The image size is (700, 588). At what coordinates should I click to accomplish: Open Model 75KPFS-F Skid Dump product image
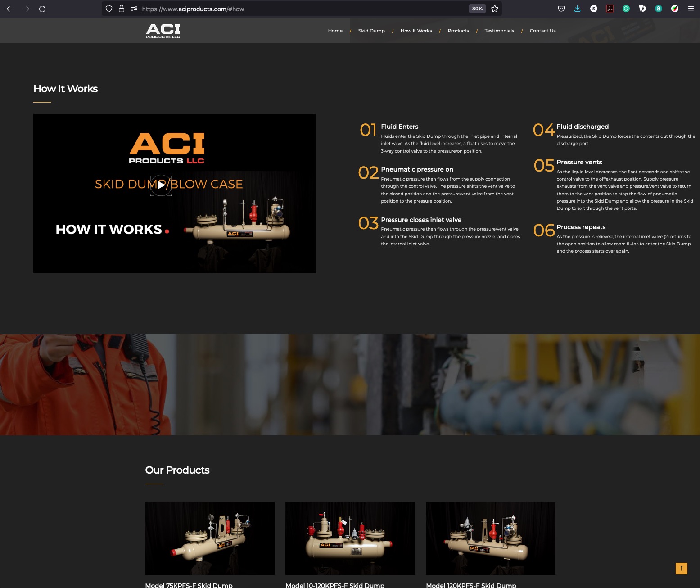(210, 538)
